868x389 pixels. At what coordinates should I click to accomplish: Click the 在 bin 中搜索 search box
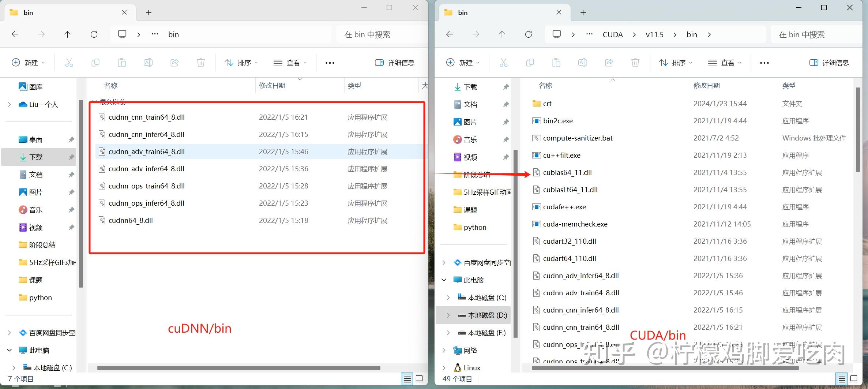click(x=368, y=34)
